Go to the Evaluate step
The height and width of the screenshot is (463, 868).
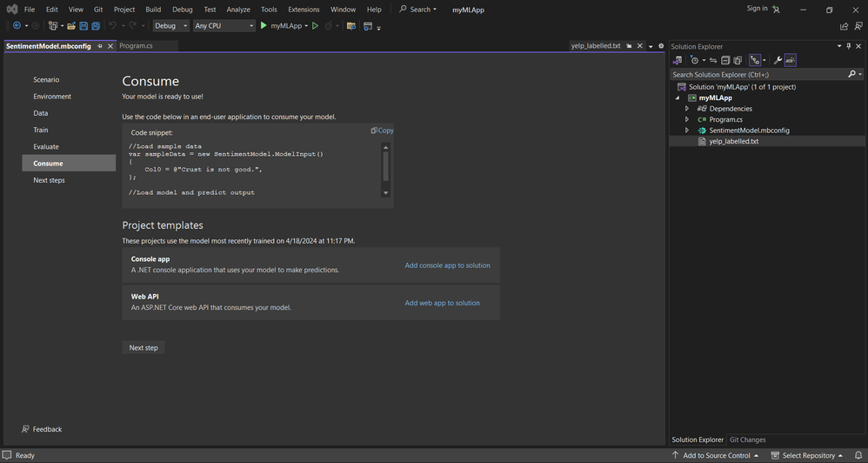tap(46, 147)
